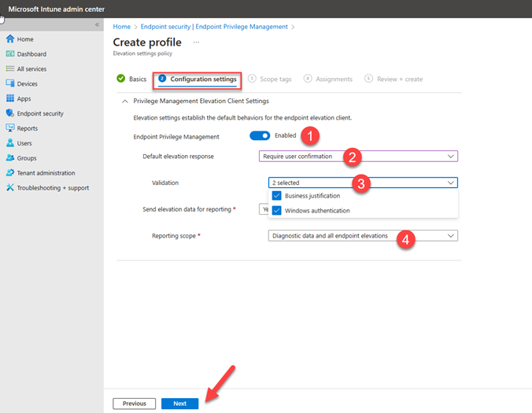The image size is (532, 413).
Task: Close the Validation '2 selected' dropdown
Action: (x=363, y=183)
